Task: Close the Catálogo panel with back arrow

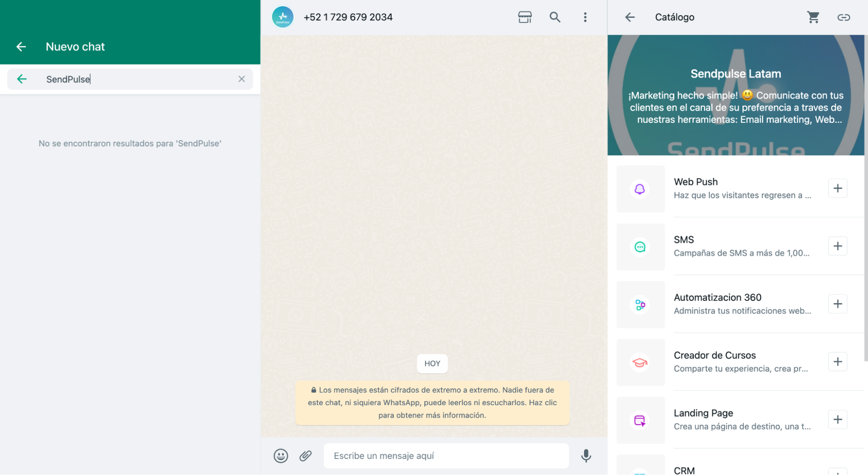Action: 630,17
